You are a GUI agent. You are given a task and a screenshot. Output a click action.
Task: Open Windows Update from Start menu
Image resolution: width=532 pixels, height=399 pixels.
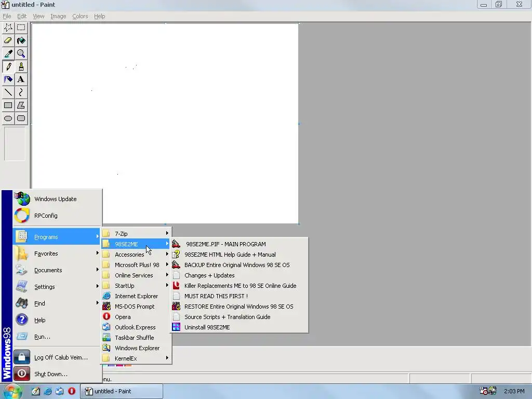click(57, 199)
